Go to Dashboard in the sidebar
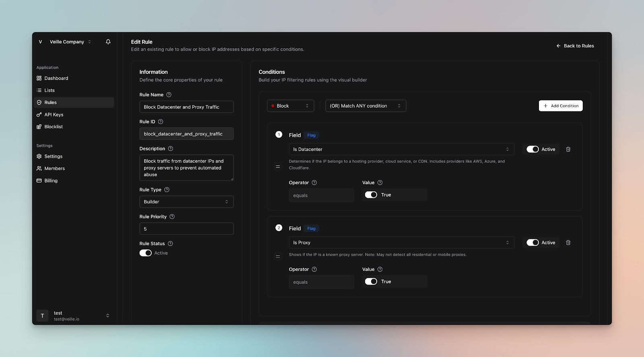This screenshot has height=357, width=644. [x=74, y=78]
